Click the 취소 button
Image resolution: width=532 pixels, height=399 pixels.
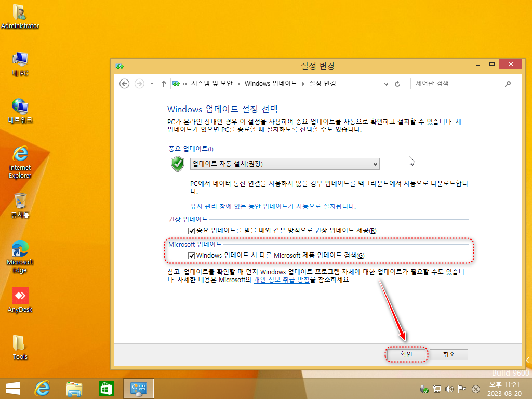pyautogui.click(x=448, y=354)
